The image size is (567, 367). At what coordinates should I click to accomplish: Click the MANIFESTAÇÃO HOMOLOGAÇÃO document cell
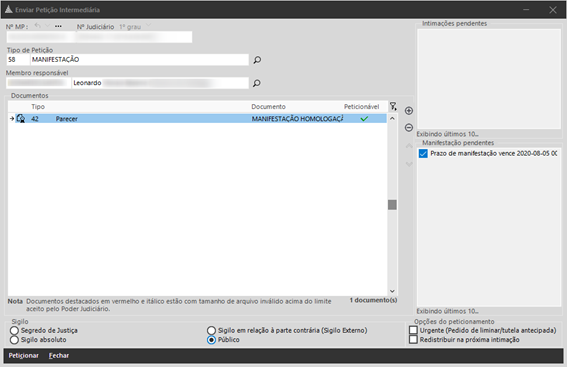tap(297, 119)
